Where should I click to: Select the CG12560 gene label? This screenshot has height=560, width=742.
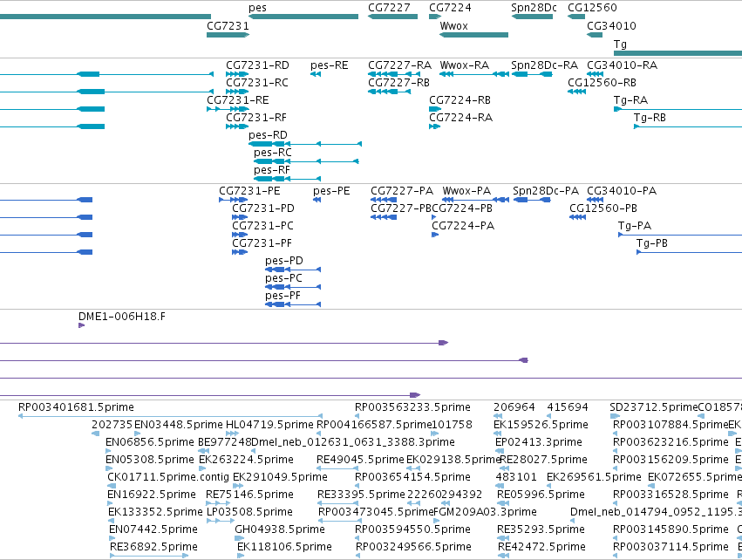click(x=592, y=8)
